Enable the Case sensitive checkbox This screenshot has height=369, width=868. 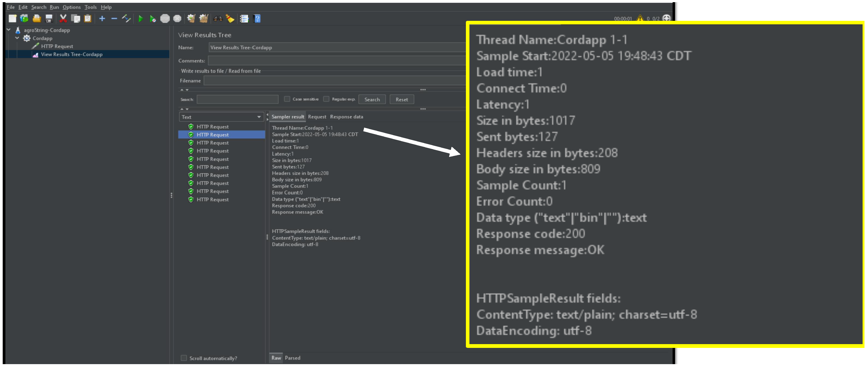pos(287,99)
